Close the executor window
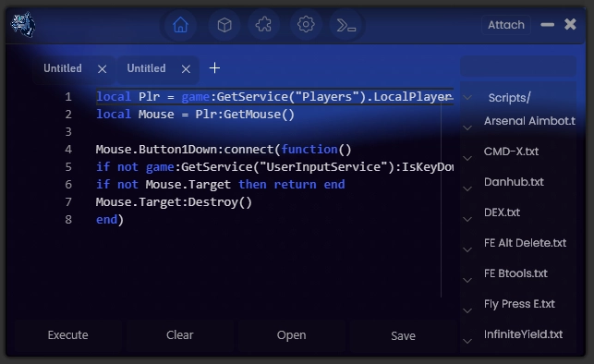 click(570, 24)
